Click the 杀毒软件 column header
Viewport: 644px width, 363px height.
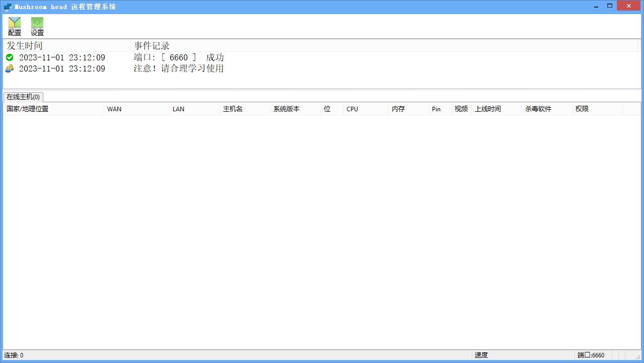(538, 109)
